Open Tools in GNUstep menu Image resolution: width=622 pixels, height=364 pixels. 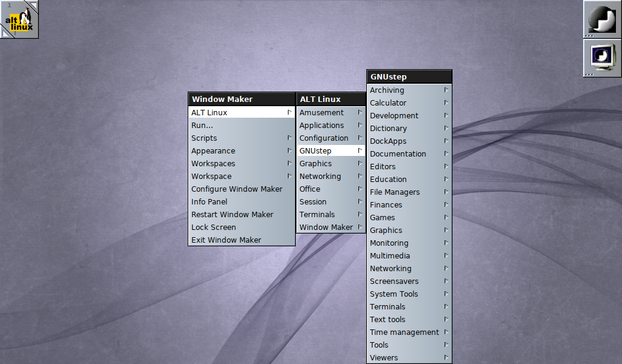[409, 345]
